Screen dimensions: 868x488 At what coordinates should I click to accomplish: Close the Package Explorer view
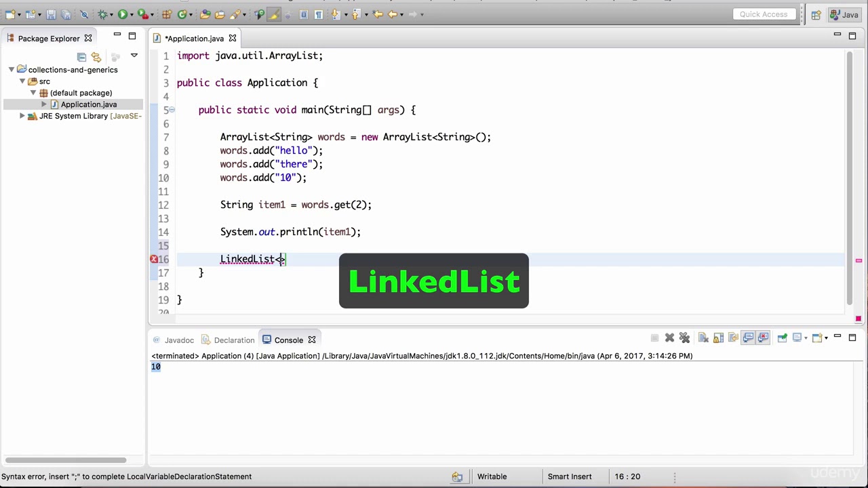pos(88,39)
